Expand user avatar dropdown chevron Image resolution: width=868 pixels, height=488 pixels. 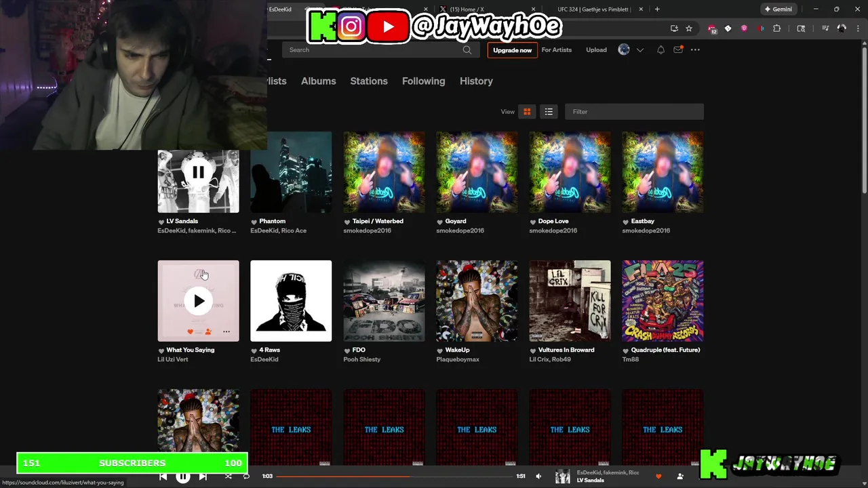coord(639,50)
